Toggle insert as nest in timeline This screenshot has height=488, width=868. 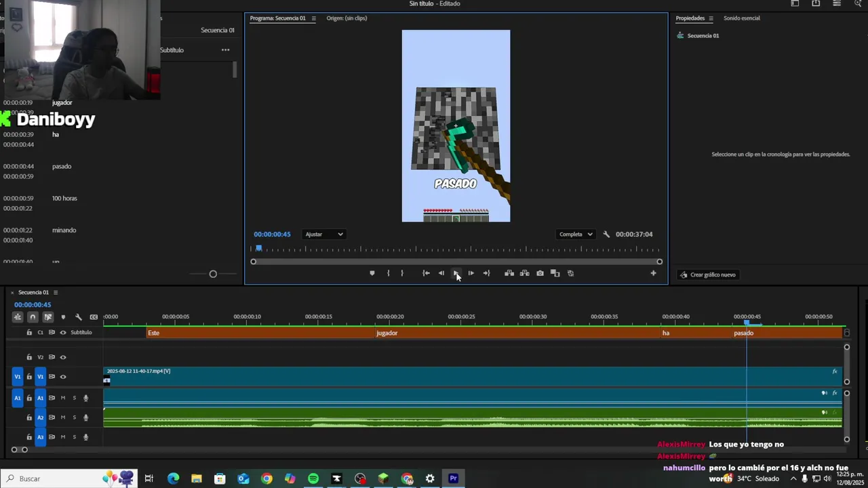[x=18, y=317]
